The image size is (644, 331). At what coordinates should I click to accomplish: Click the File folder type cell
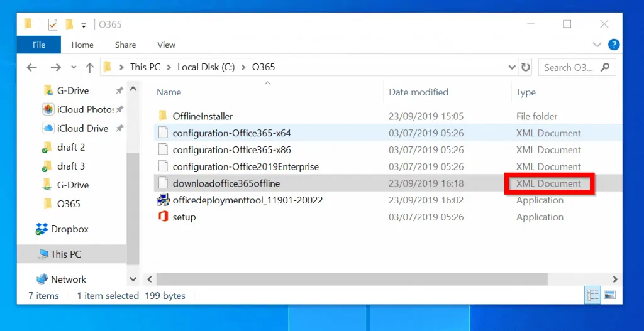(536, 116)
